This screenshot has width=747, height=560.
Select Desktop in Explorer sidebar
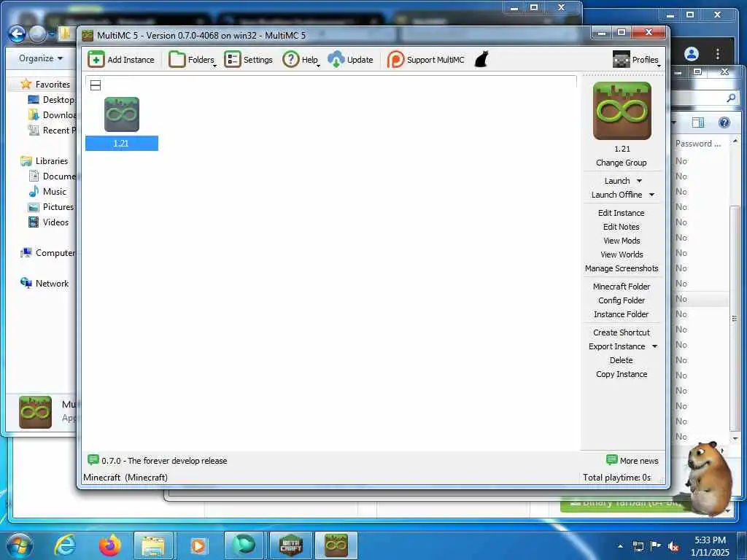[52, 99]
